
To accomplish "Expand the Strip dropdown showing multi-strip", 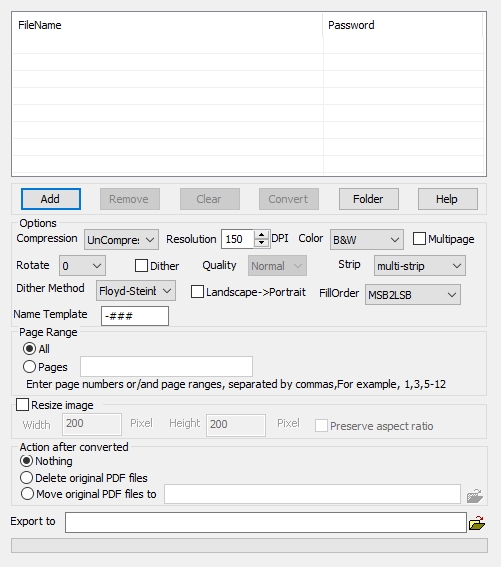I will 420,266.
